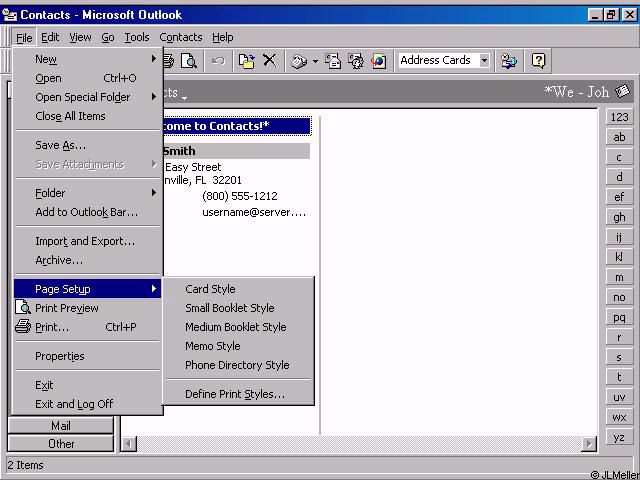Viewport: 640px width, 480px height.
Task: Expand the Folder submenu
Action: pyautogui.click(x=153, y=193)
